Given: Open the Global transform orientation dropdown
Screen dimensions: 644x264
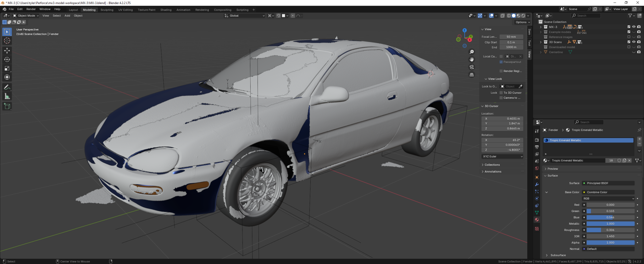Looking at the screenshot, I should (x=245, y=16).
